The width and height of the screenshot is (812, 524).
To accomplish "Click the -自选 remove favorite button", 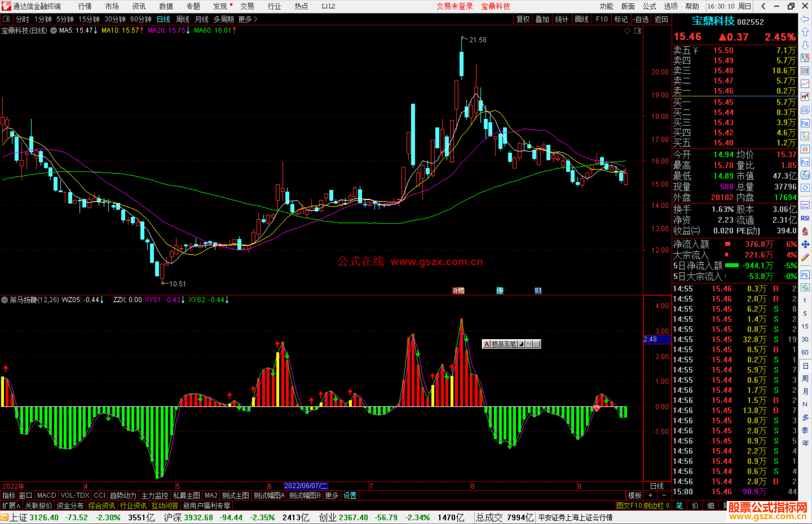I will click(641, 19).
